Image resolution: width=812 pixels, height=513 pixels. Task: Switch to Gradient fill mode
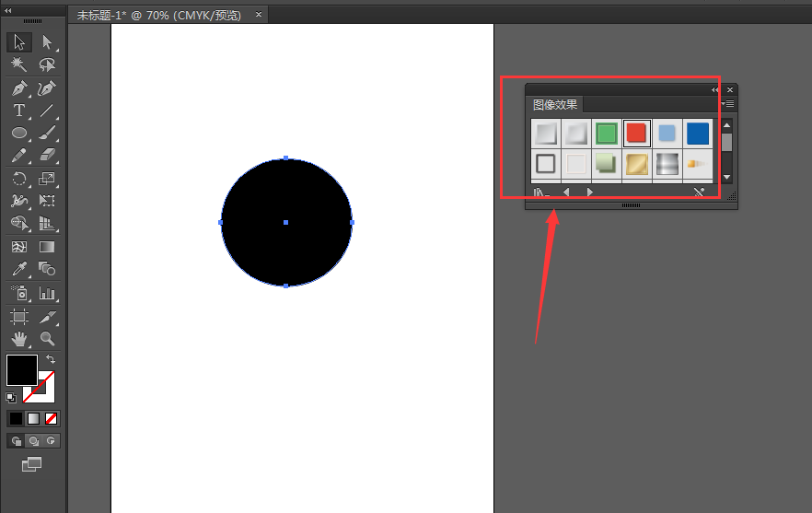pyautogui.click(x=33, y=418)
